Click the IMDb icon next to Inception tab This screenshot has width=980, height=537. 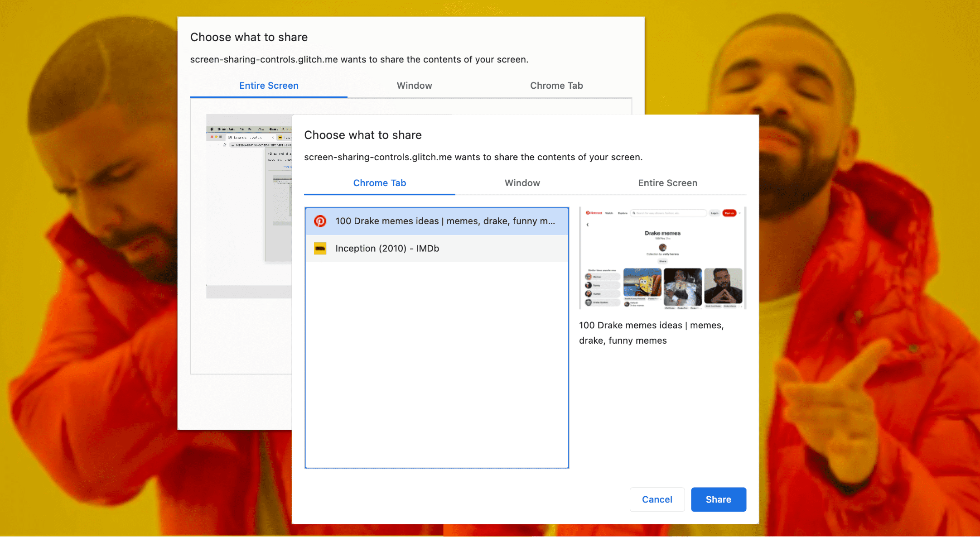(x=320, y=248)
